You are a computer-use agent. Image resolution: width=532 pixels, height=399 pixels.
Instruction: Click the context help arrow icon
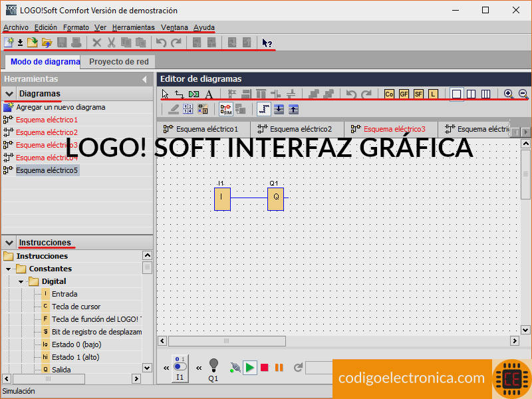click(267, 43)
